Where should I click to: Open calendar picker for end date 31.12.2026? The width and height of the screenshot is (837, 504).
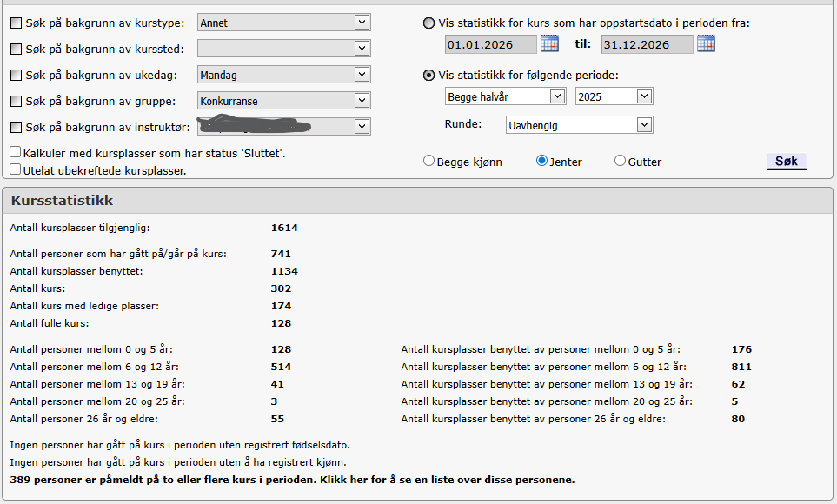pyautogui.click(x=706, y=43)
